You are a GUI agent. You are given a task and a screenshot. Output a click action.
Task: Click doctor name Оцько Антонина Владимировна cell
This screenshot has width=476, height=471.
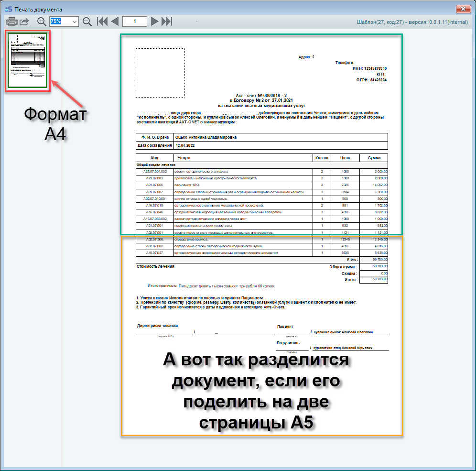[206, 137]
